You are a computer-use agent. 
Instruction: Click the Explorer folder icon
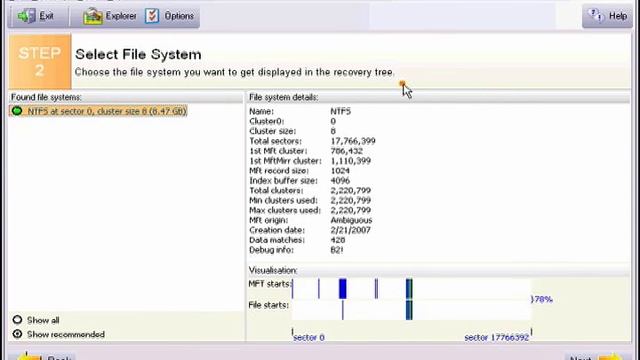[x=93, y=16]
